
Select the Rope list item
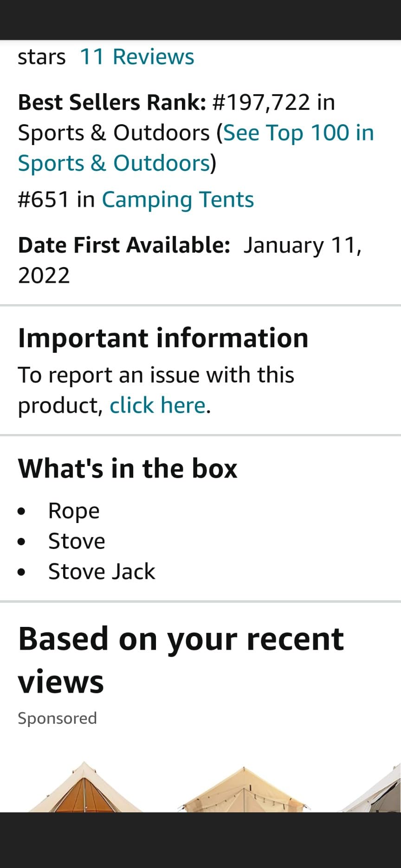click(74, 511)
